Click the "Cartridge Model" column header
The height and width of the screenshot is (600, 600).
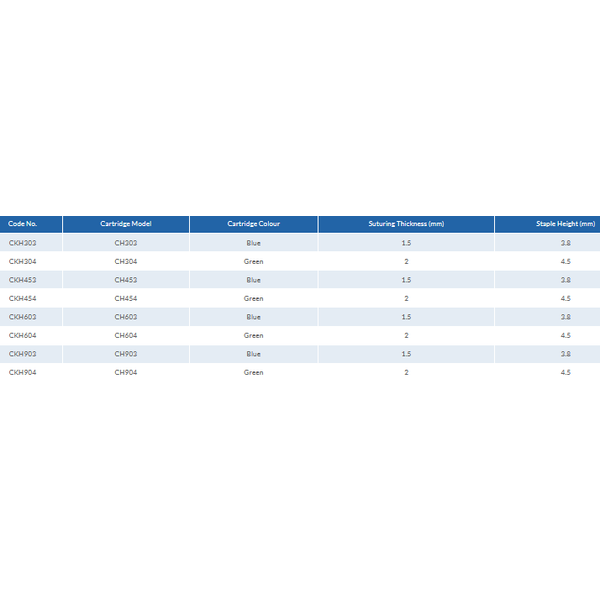click(126, 224)
